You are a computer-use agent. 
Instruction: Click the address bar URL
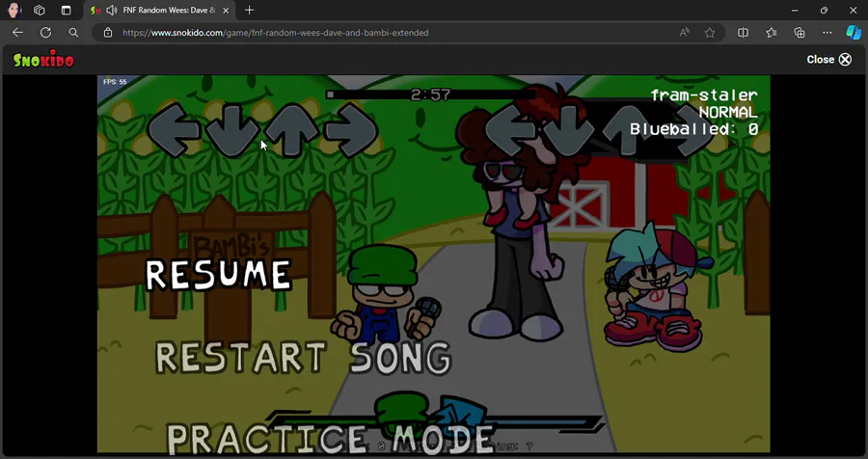pyautogui.click(x=276, y=33)
